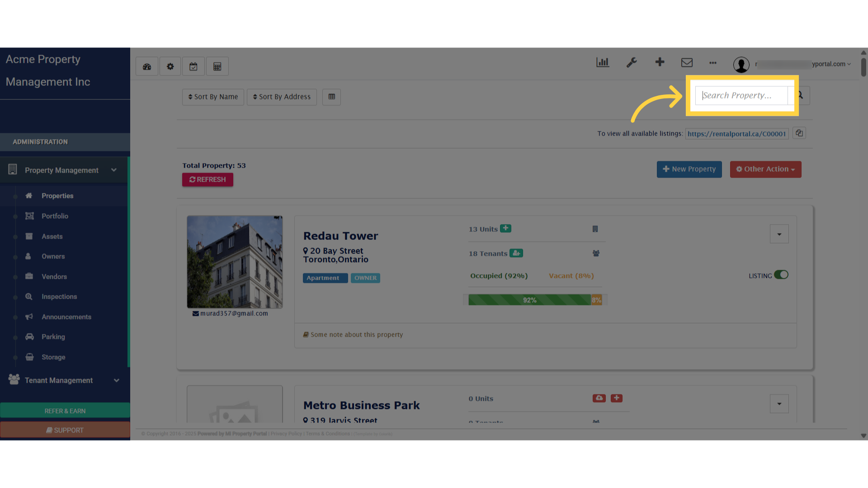Open the envelope messages icon
This screenshot has height=488, width=868.
point(687,62)
